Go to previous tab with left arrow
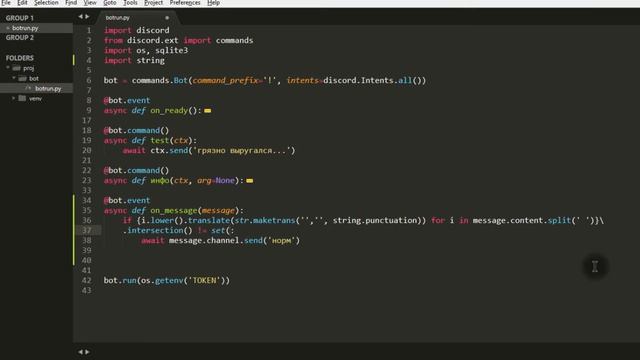Viewport: 640px width, 360px height. pos(80,17)
